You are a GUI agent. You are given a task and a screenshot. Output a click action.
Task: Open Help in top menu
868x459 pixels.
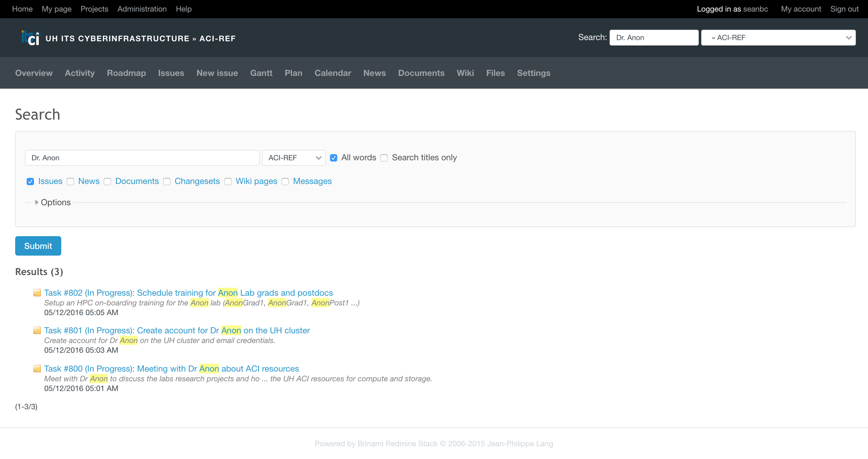coord(184,9)
